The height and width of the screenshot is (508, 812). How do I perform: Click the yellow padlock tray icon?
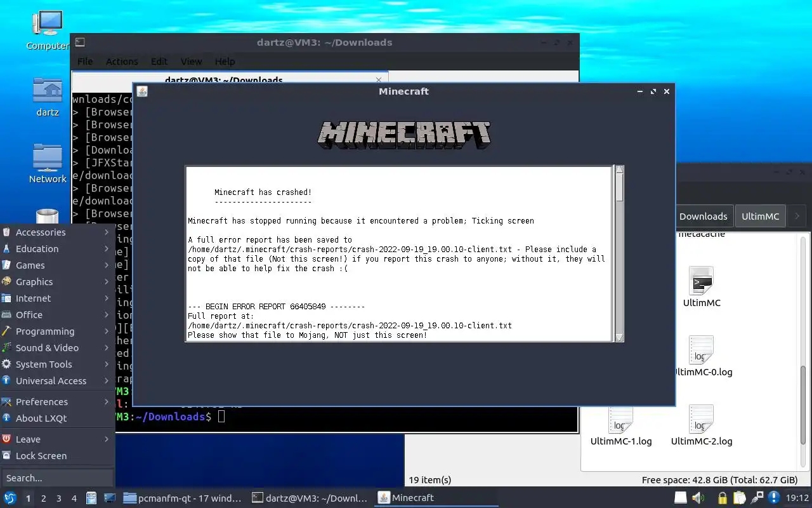coord(722,498)
